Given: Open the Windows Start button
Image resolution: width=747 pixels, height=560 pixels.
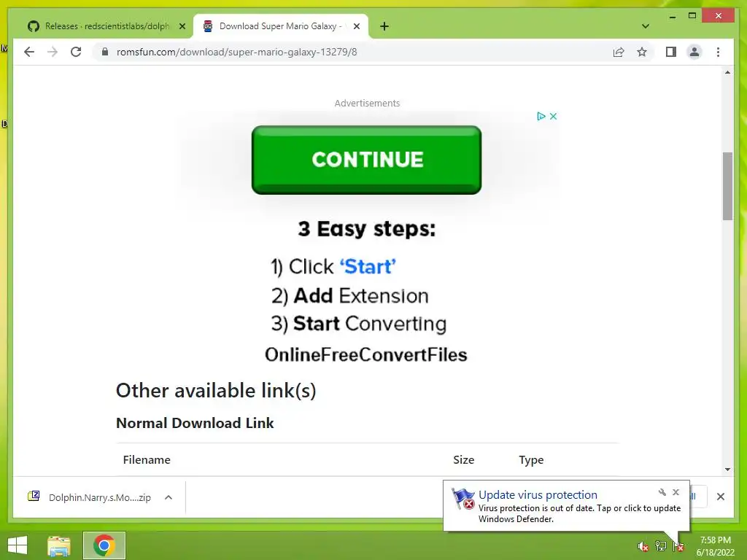Looking at the screenshot, I should pyautogui.click(x=18, y=545).
